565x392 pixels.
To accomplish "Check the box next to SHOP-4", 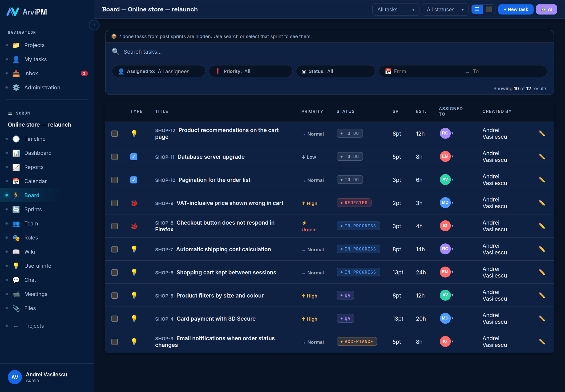I will pyautogui.click(x=115, y=319).
